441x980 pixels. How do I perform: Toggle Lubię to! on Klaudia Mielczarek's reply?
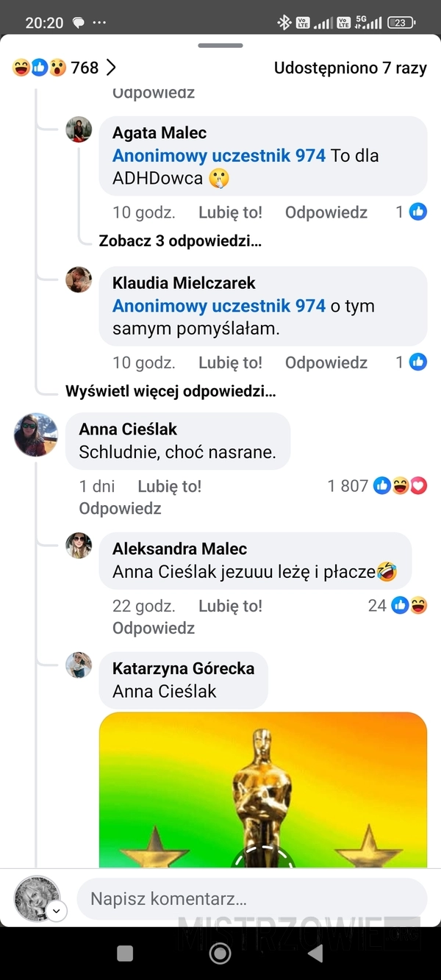click(x=230, y=362)
